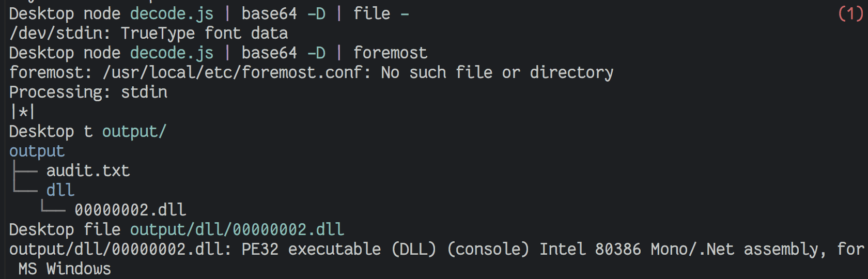This screenshot has height=279, width=868.
Task: Click the output/dll/00000002.dll command argument
Action: click(237, 229)
